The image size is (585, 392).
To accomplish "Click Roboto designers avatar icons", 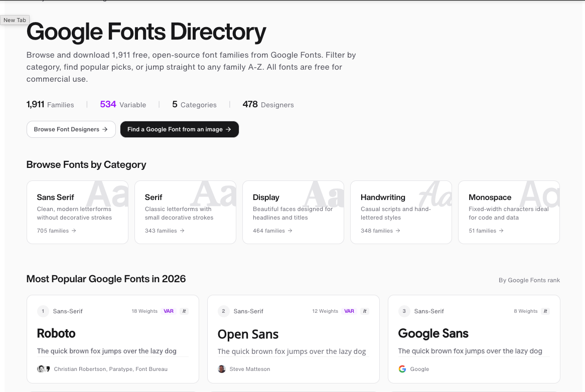I will [x=43, y=369].
